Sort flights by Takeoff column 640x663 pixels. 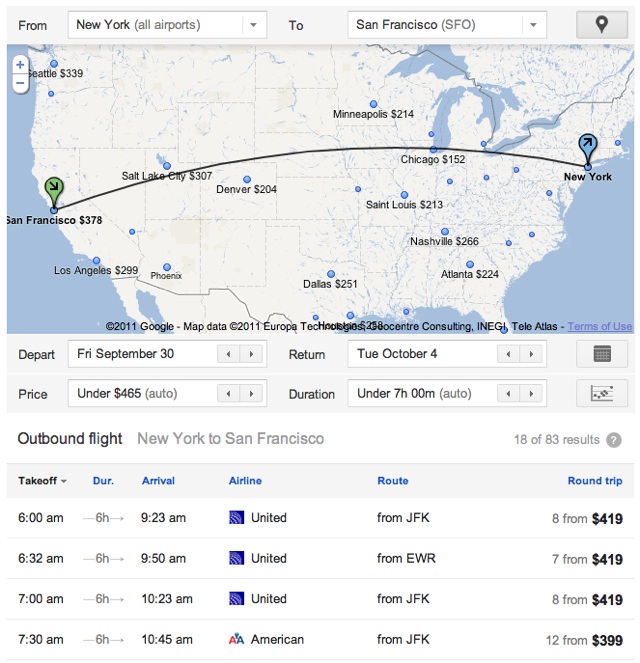click(x=42, y=481)
